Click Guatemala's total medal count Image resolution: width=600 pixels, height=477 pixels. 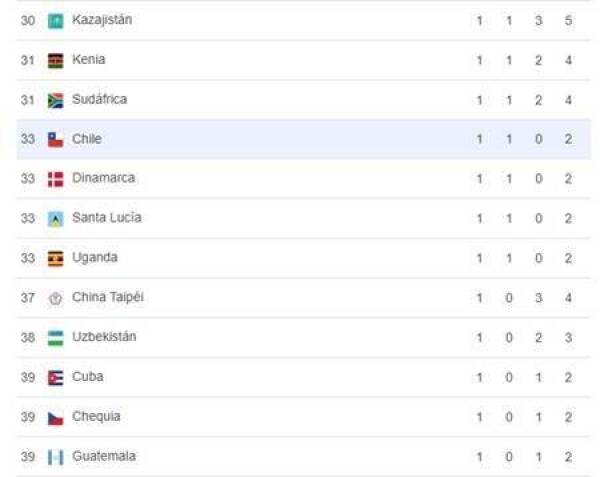(x=568, y=456)
